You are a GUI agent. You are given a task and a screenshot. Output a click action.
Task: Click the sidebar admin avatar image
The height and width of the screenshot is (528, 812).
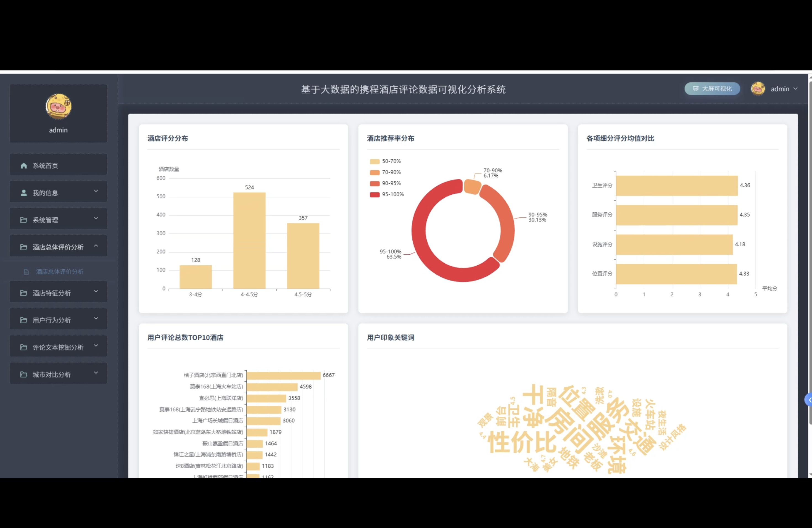click(58, 106)
